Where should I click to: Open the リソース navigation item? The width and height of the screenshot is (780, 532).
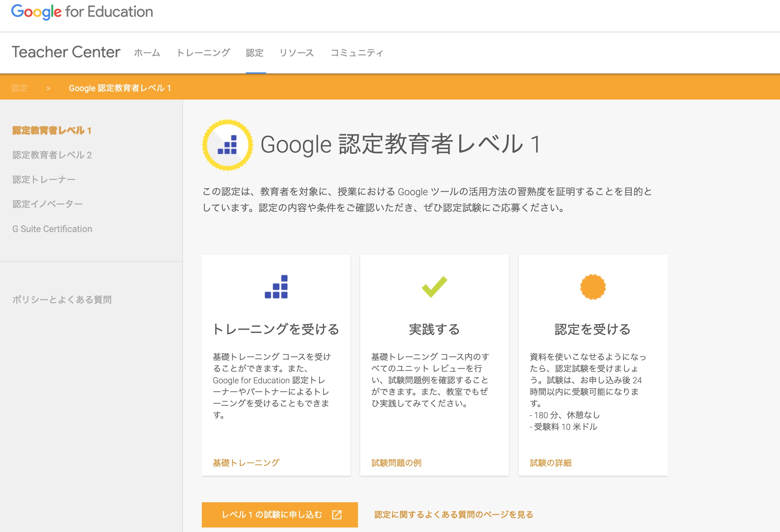click(x=297, y=53)
